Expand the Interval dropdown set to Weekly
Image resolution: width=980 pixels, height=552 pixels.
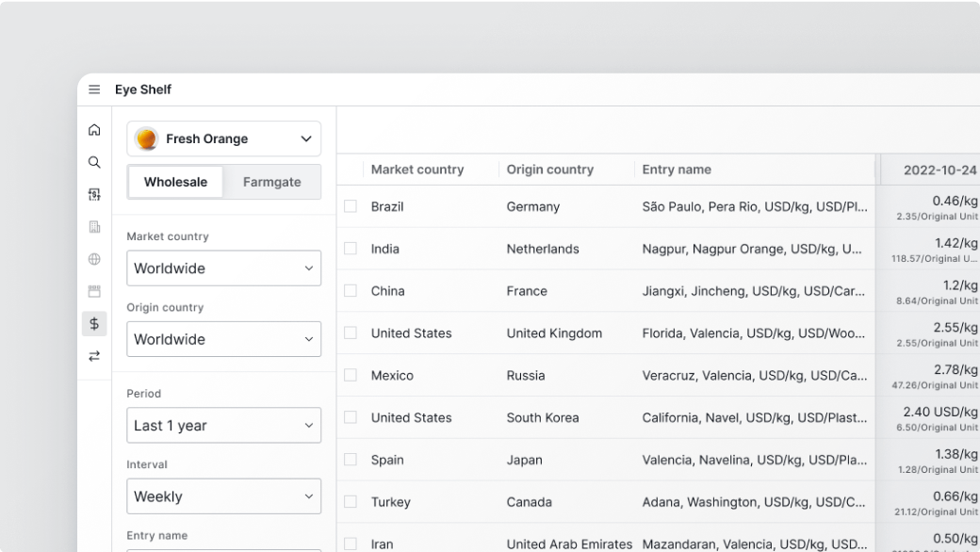224,496
